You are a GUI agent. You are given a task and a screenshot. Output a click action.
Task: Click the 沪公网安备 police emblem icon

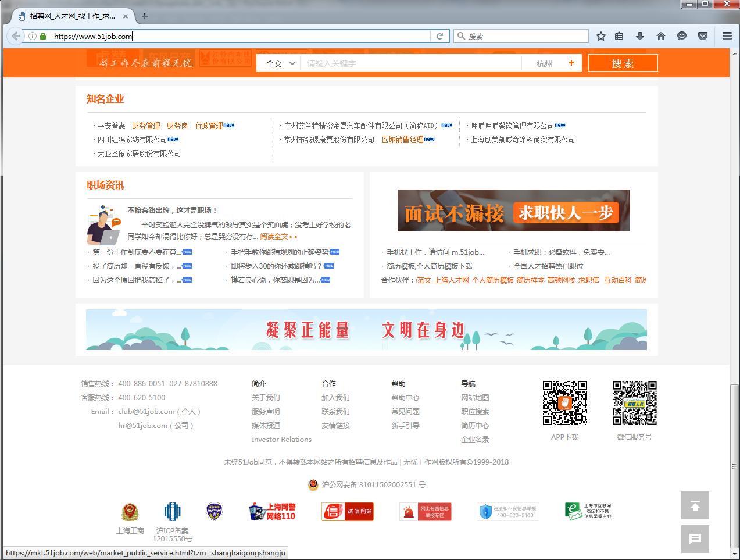tap(313, 485)
